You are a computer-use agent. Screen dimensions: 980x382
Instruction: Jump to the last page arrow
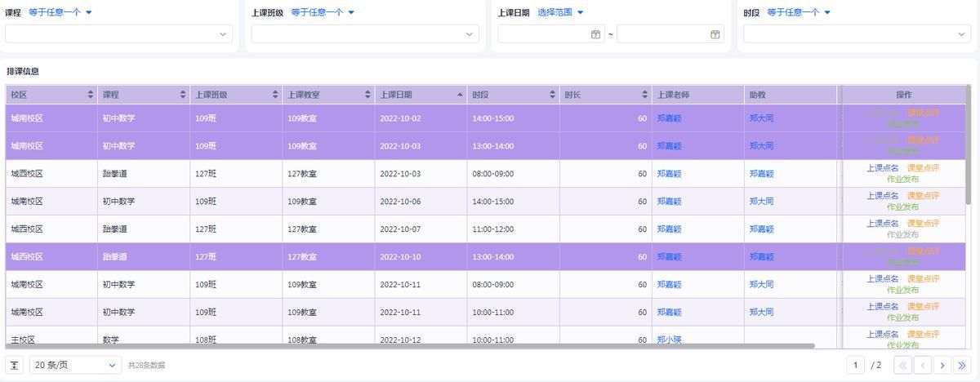click(961, 365)
